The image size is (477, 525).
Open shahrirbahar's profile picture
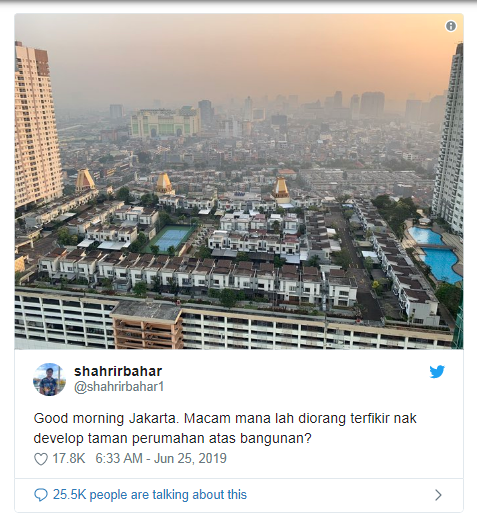49,379
